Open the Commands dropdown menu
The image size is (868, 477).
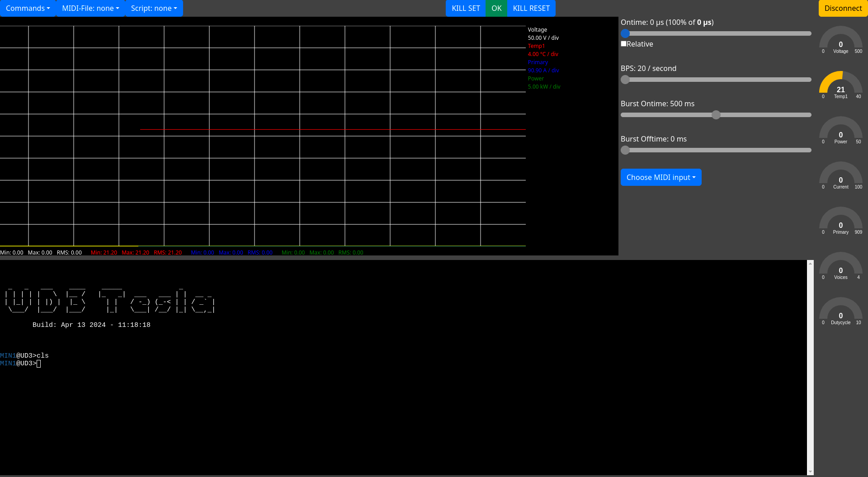point(28,8)
